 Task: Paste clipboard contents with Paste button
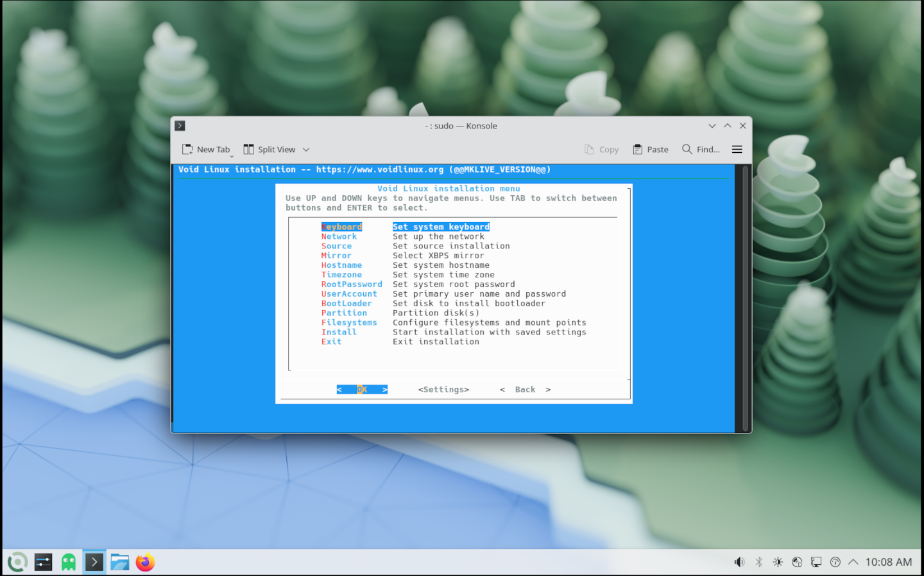click(x=651, y=150)
